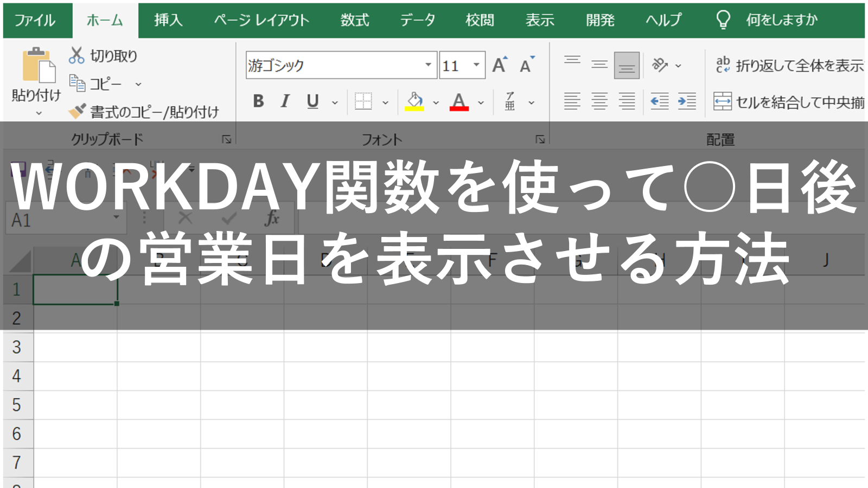Viewport: 868px width, 488px height.
Task: Switch to the 数式 tab
Action: [355, 21]
